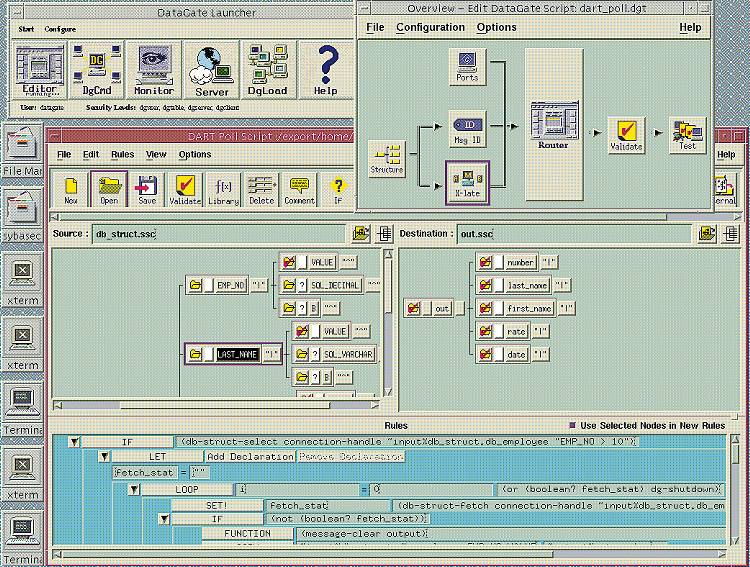
Task: Toggle Use Selected Nodes in New Rules
Action: point(572,425)
